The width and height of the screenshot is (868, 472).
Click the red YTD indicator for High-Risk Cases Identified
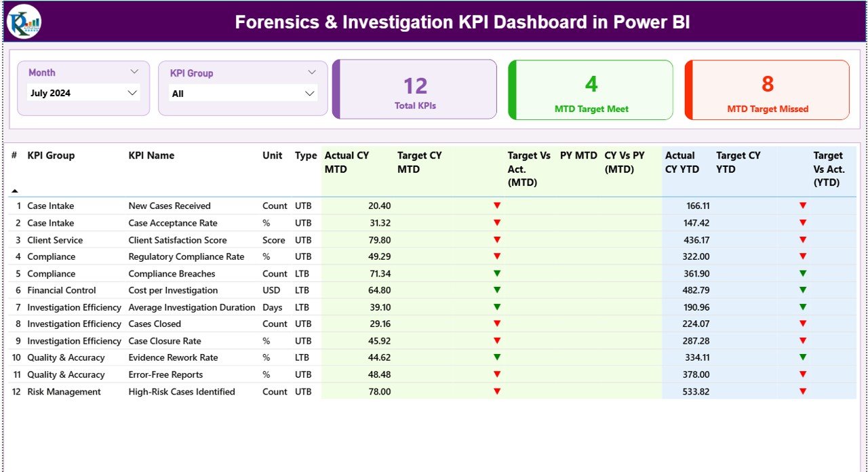click(x=803, y=391)
